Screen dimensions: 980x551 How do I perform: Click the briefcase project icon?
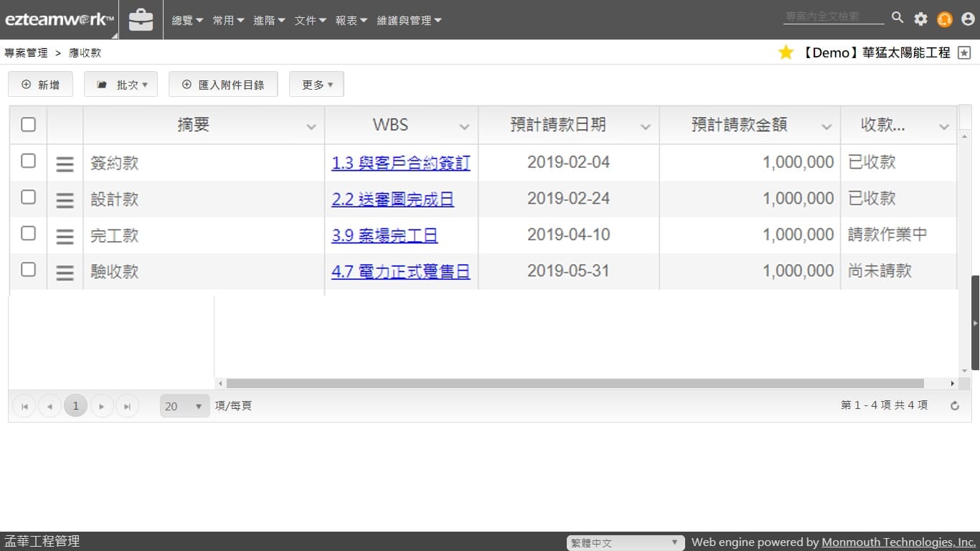pos(141,20)
